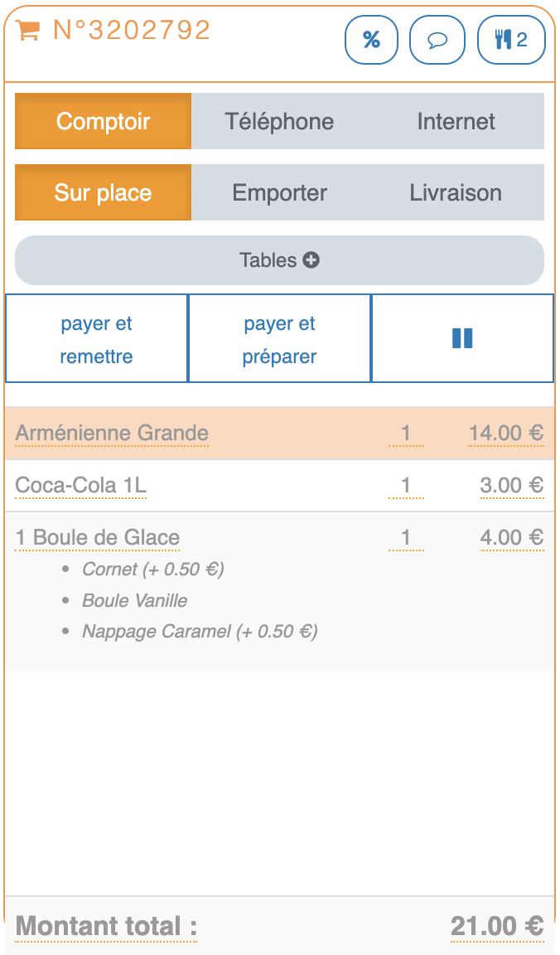Screen dimensions: 560x955
Task: Click the percent discount icon
Action: tap(371, 40)
